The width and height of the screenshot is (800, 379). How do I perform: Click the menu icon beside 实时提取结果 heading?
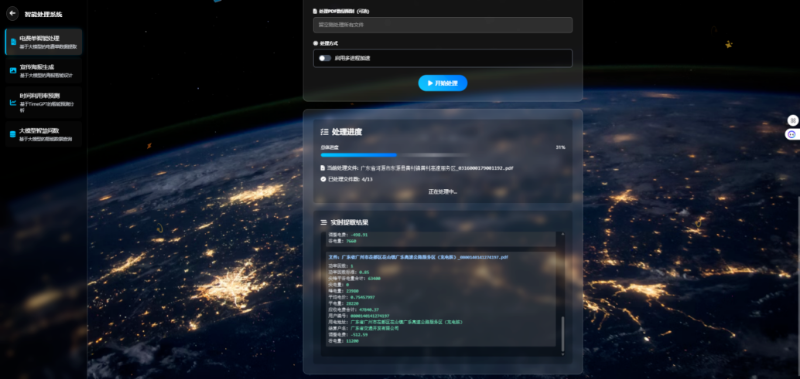click(323, 222)
